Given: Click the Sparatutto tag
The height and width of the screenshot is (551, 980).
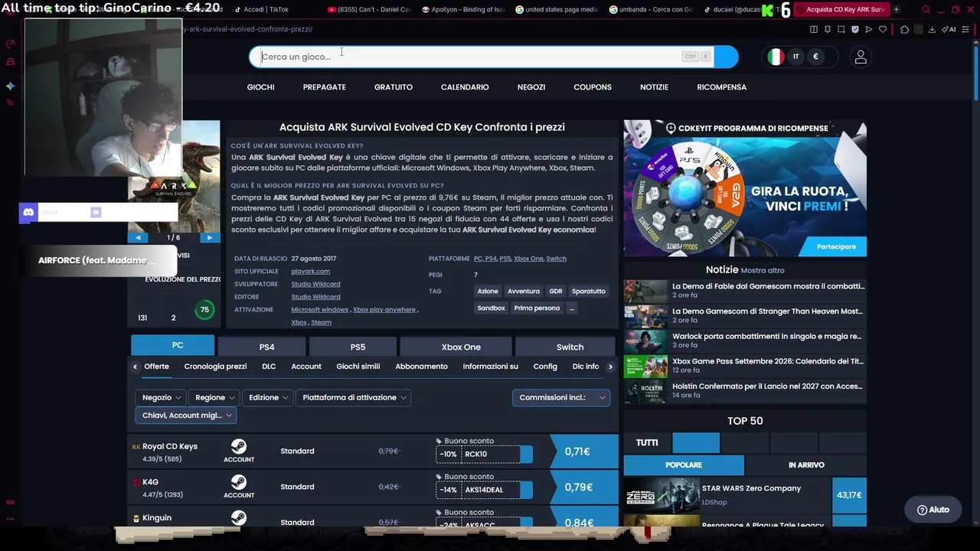Looking at the screenshot, I should point(589,291).
